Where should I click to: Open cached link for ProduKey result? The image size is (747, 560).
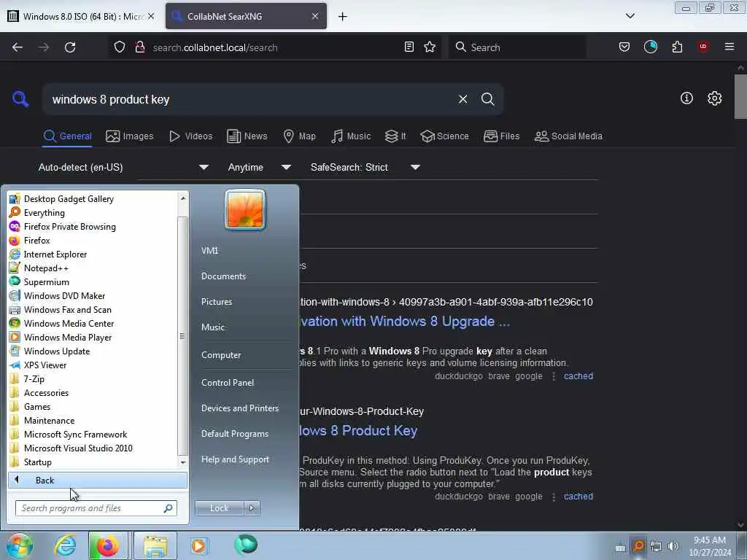point(578,496)
